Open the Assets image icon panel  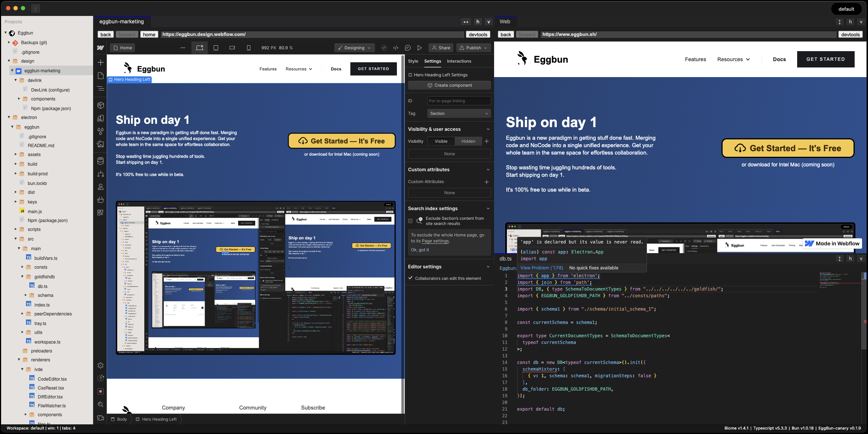(x=101, y=144)
